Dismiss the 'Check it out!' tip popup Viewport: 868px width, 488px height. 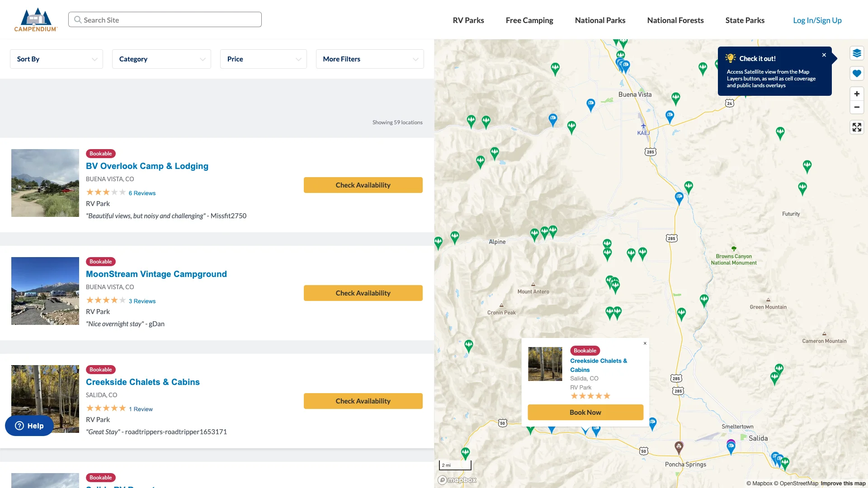pyautogui.click(x=824, y=55)
